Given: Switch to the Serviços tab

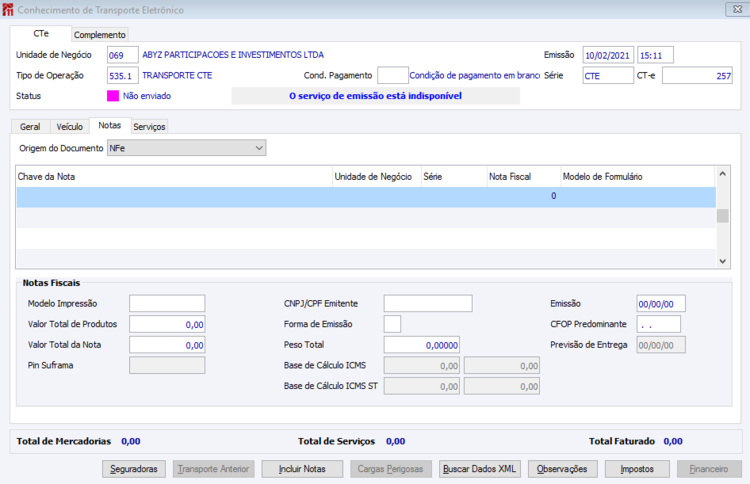Looking at the screenshot, I should 149,127.
